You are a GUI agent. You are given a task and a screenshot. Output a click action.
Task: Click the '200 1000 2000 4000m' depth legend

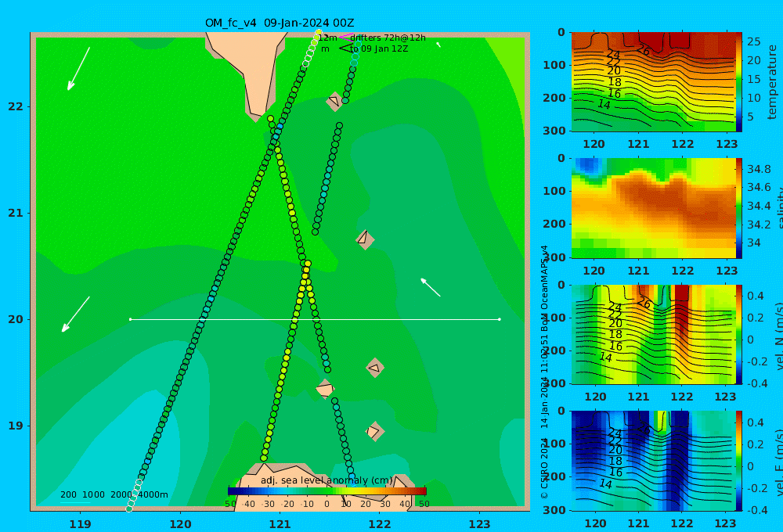pyautogui.click(x=114, y=494)
